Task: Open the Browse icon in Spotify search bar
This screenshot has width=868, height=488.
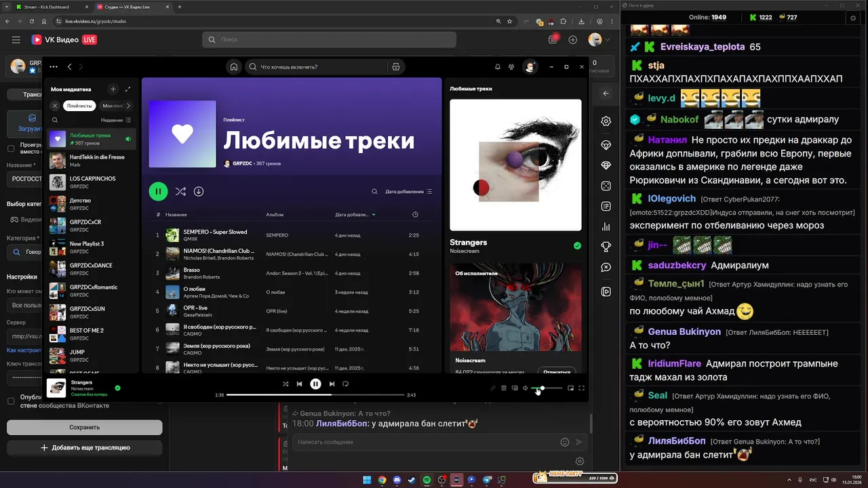Action: (x=396, y=67)
